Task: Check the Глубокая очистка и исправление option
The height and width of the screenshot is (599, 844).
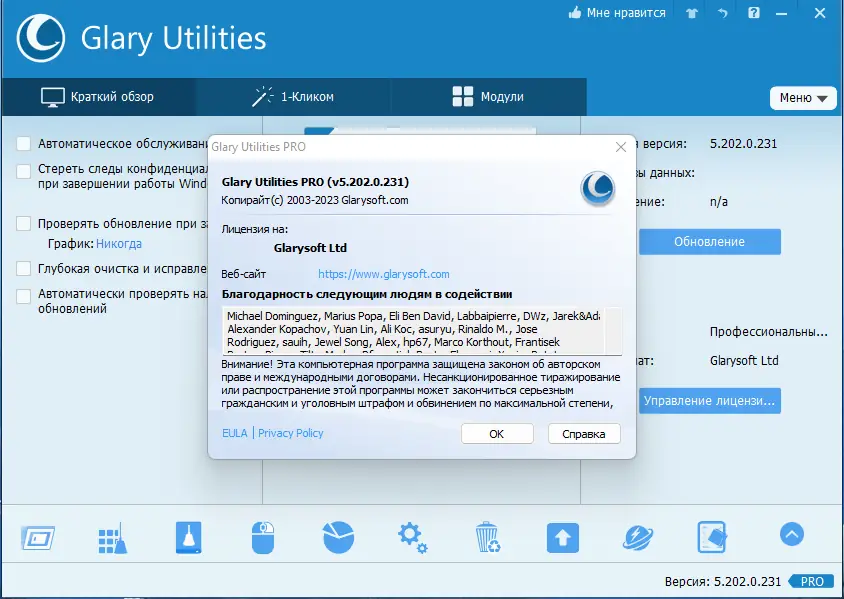Action: tap(22, 268)
